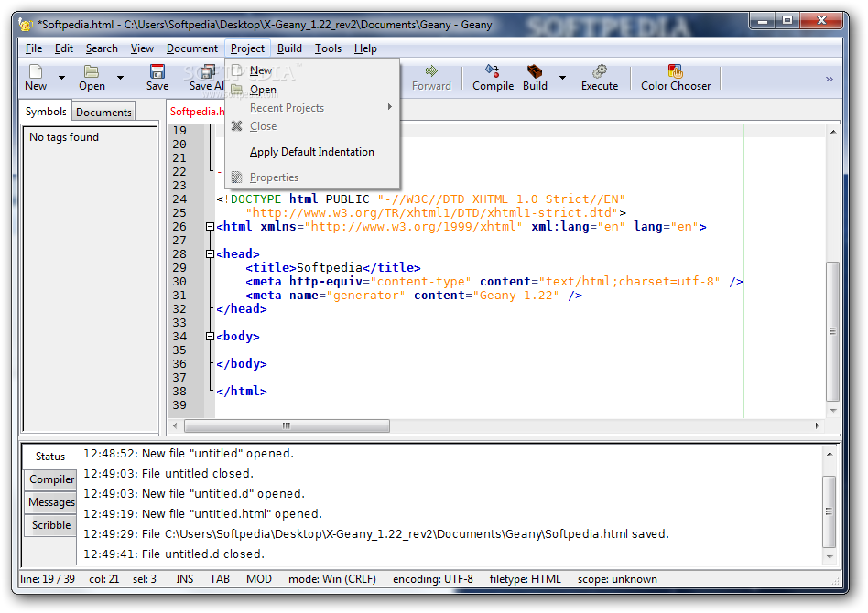Select Properties in the Project menu
The image size is (868, 613).
(x=312, y=177)
